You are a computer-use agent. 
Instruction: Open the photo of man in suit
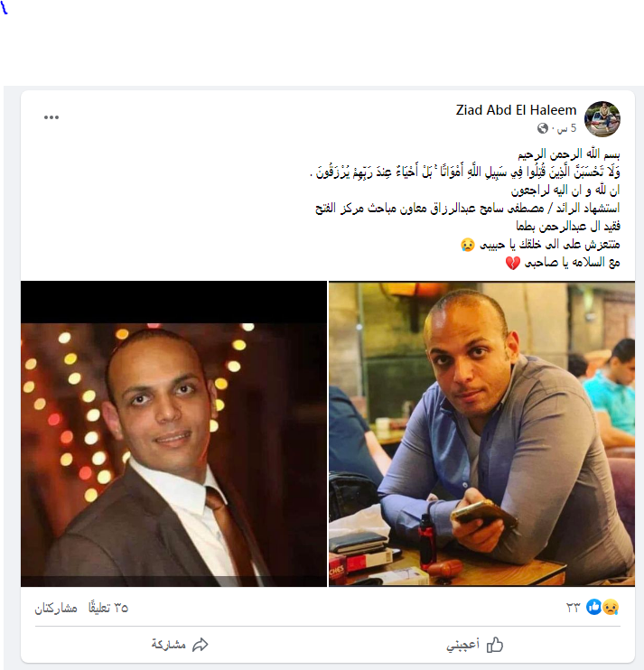click(x=173, y=433)
